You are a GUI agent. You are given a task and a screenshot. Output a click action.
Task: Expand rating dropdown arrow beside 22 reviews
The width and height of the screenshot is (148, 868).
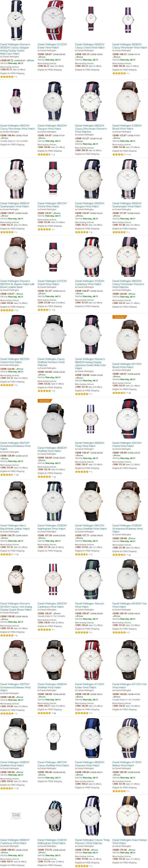point(52,477)
